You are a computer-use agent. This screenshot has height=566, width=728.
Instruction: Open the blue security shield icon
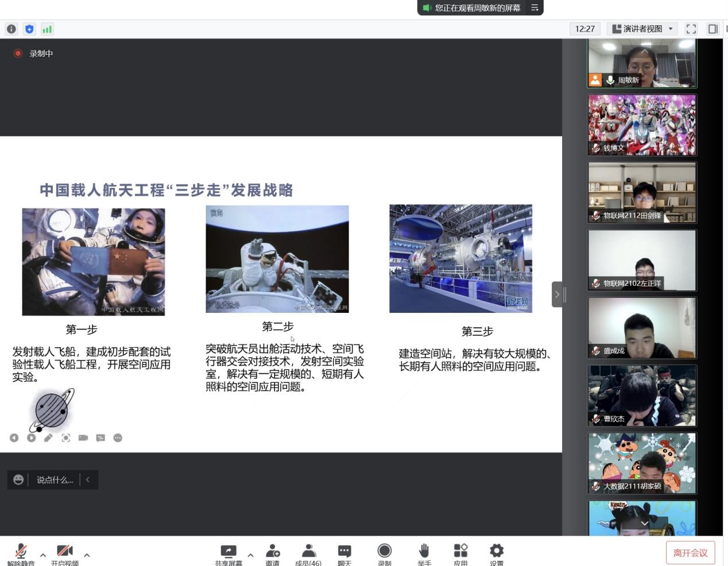point(29,29)
